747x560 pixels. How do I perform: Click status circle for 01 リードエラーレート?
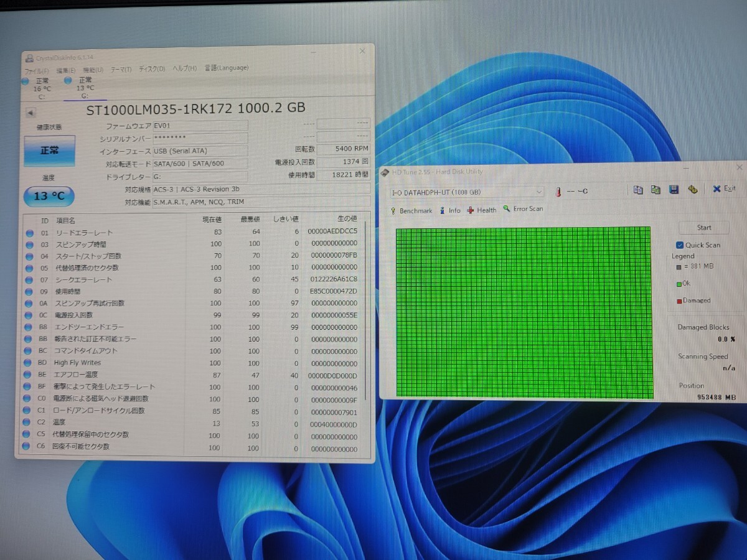click(29, 233)
